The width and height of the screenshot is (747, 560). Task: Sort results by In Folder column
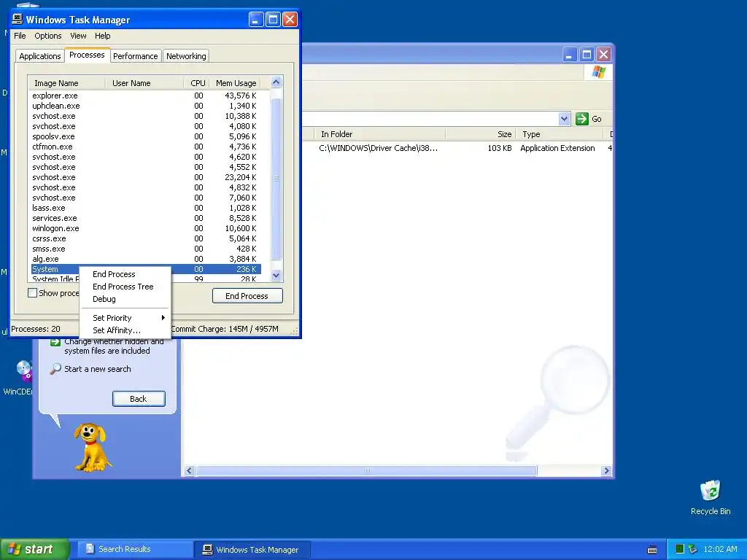(379, 134)
